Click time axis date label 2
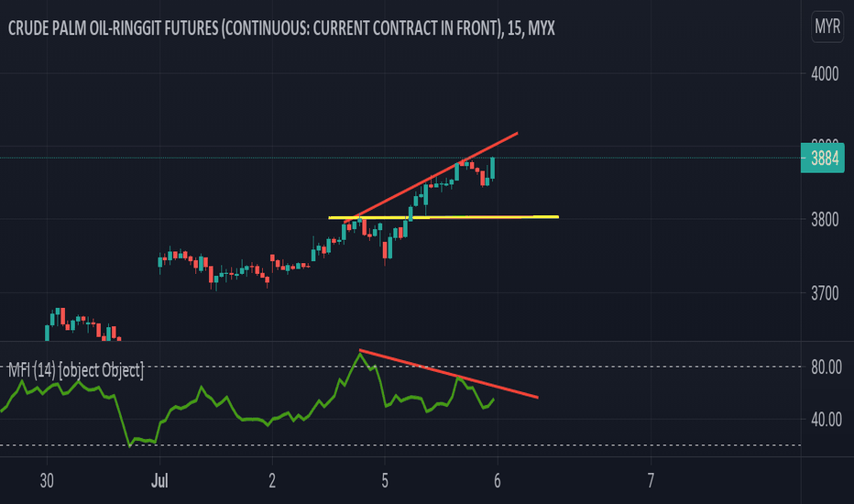 click(x=272, y=480)
